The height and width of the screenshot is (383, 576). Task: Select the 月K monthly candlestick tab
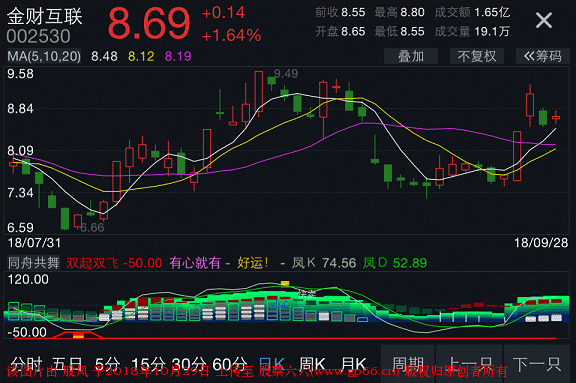point(353,364)
